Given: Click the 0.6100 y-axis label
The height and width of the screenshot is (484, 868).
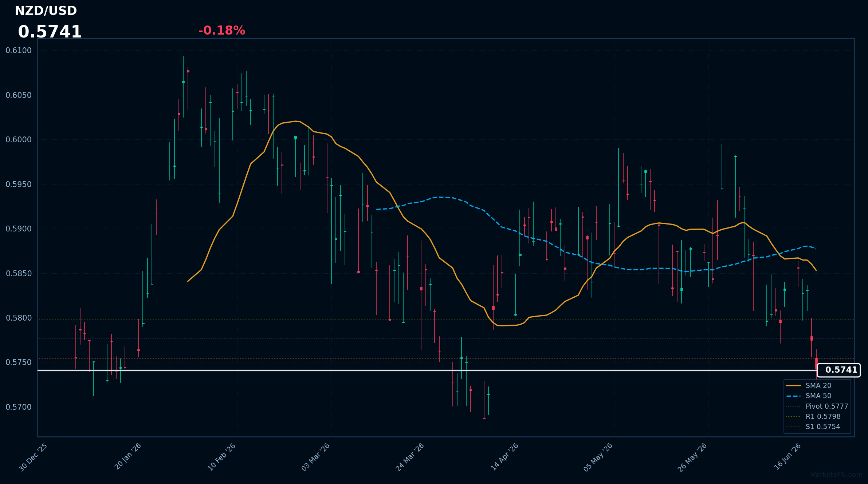Looking at the screenshot, I should coord(19,51).
